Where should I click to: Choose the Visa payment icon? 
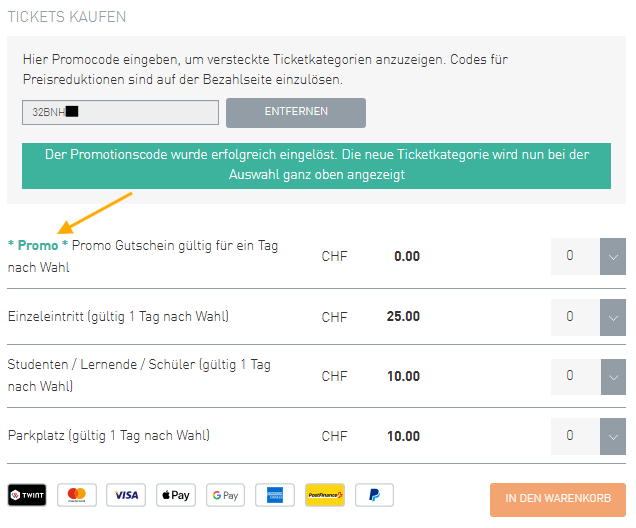pos(126,495)
